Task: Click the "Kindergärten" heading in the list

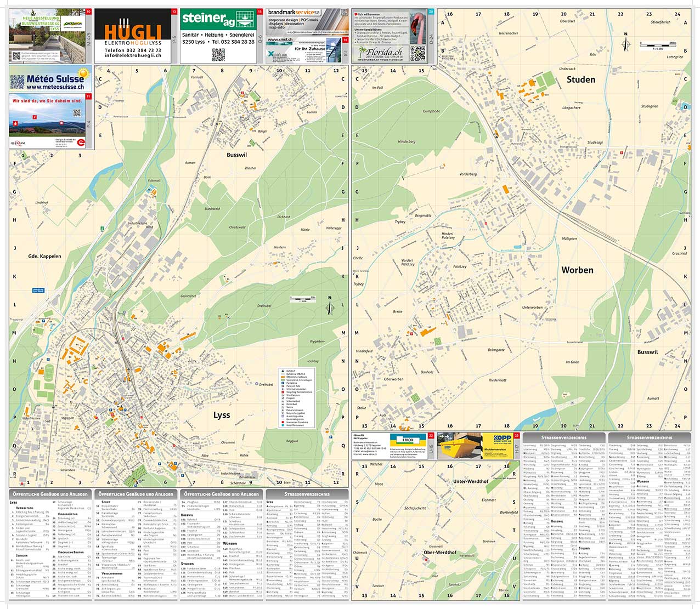Action: [67, 514]
